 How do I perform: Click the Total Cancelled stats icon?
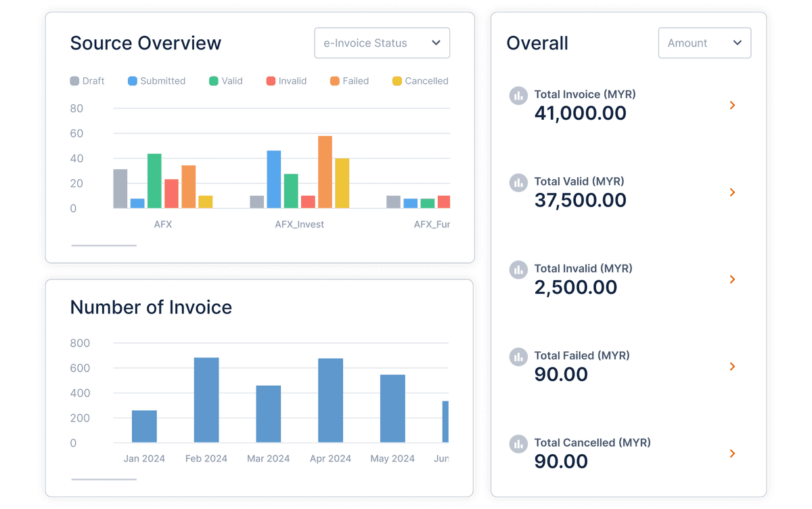[518, 443]
